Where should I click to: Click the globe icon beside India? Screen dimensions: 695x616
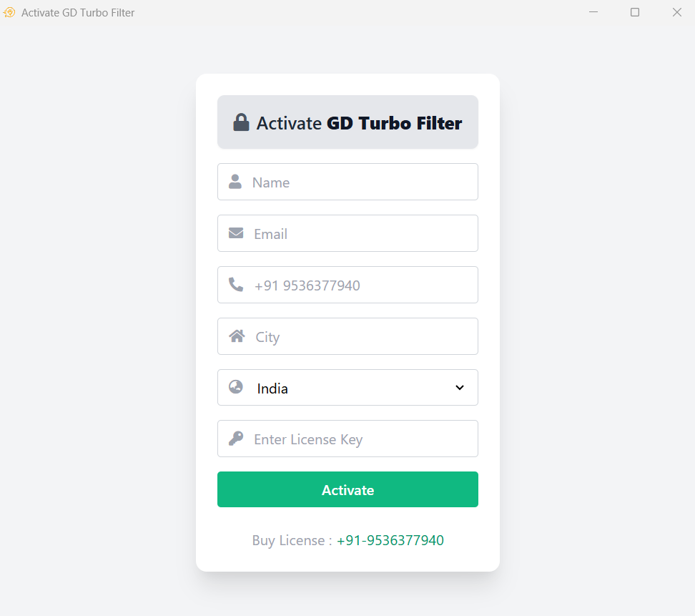pos(236,387)
